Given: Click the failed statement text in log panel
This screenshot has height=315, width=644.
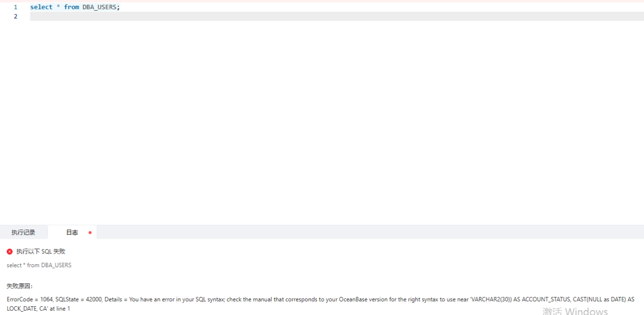Looking at the screenshot, I should pos(39,265).
